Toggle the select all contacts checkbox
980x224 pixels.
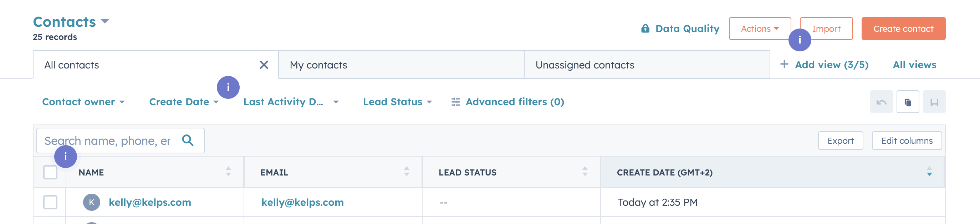[x=50, y=172]
